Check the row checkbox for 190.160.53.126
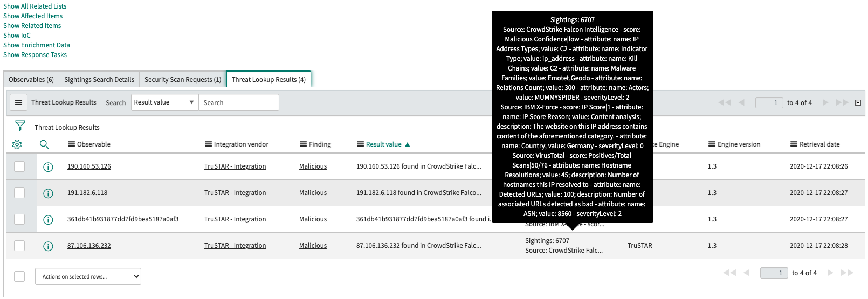The width and height of the screenshot is (868, 299). pyautogui.click(x=19, y=166)
